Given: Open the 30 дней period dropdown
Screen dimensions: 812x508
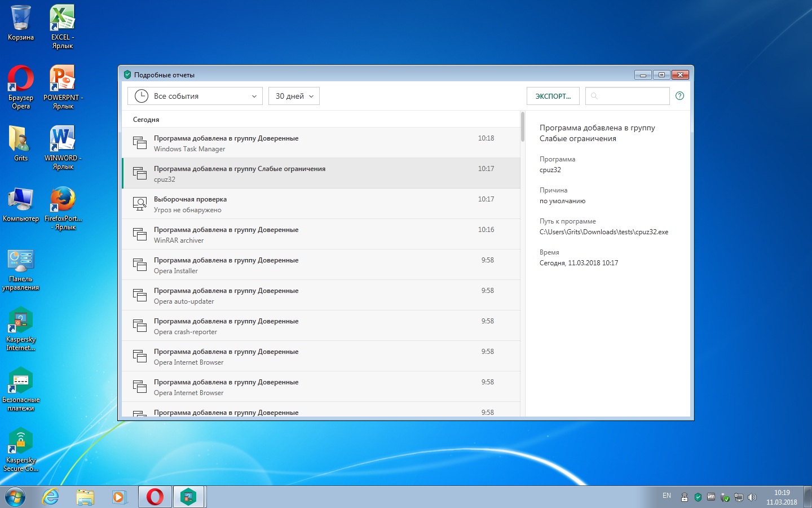Looking at the screenshot, I should [294, 96].
